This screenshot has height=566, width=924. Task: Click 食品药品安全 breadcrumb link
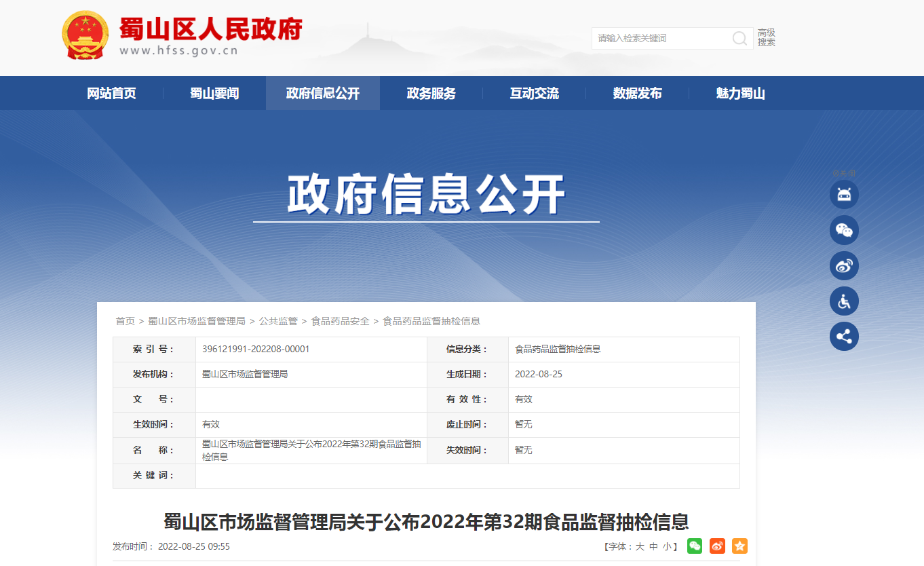[341, 321]
